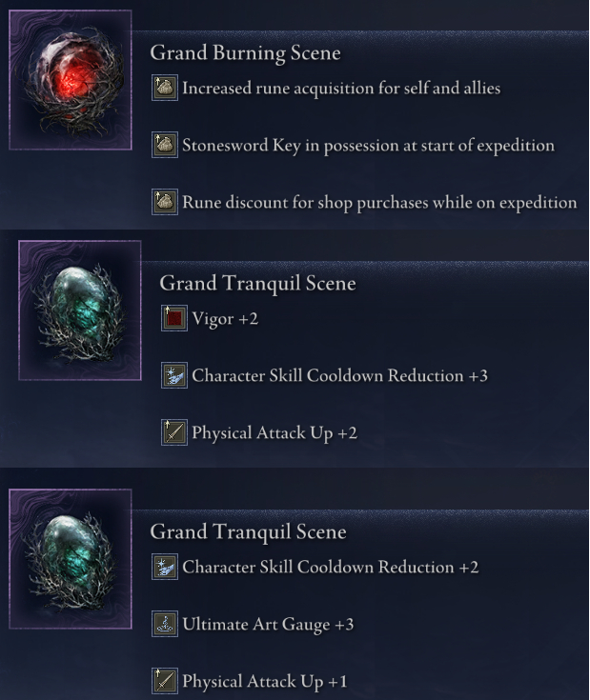Click the Physical Attack Up +2 sword icon
590x700 pixels.
174,433
